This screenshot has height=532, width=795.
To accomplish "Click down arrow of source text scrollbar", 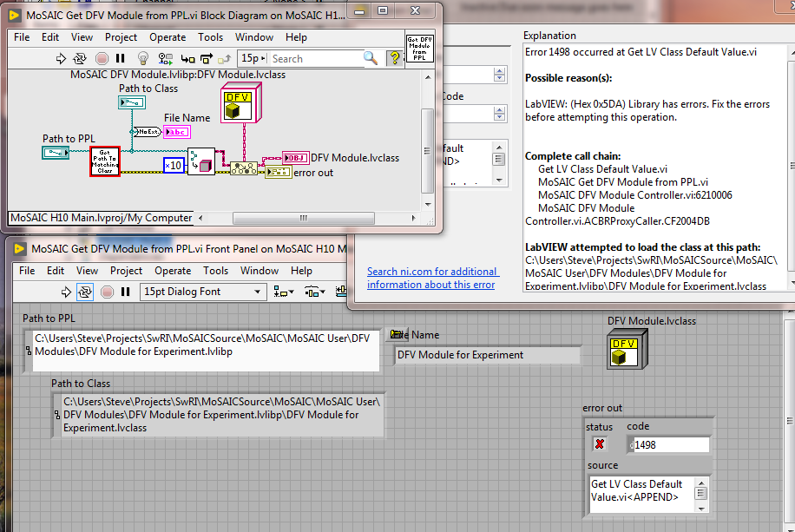I will (701, 508).
